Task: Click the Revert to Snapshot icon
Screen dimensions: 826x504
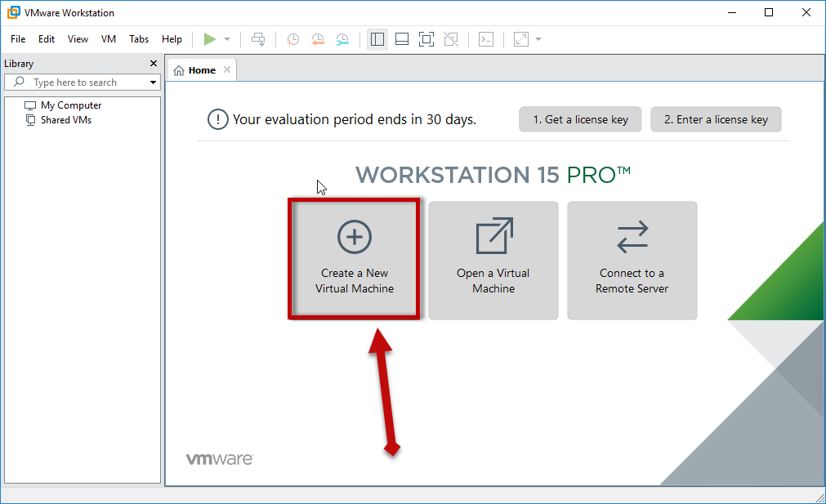Action: pos(318,39)
